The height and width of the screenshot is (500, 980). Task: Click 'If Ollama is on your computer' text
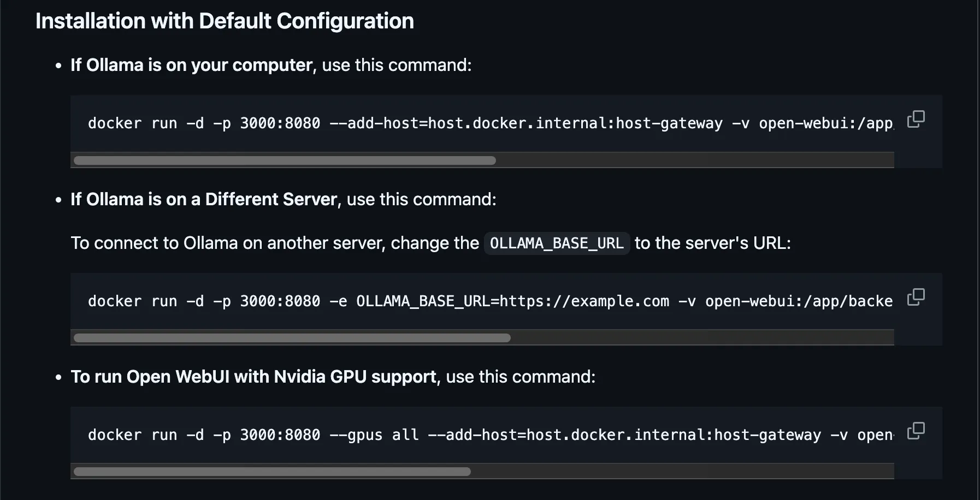[191, 65]
